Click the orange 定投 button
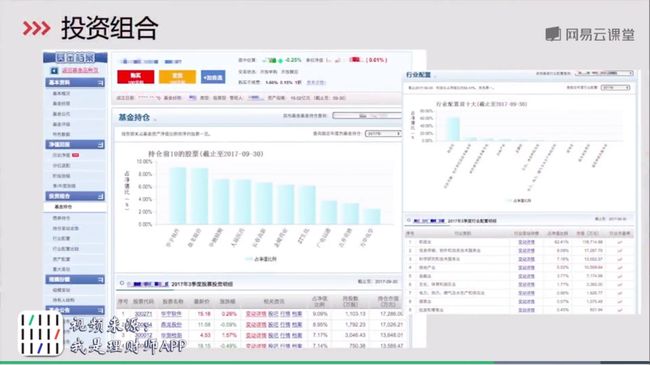The height and width of the screenshot is (365, 650). (177, 77)
